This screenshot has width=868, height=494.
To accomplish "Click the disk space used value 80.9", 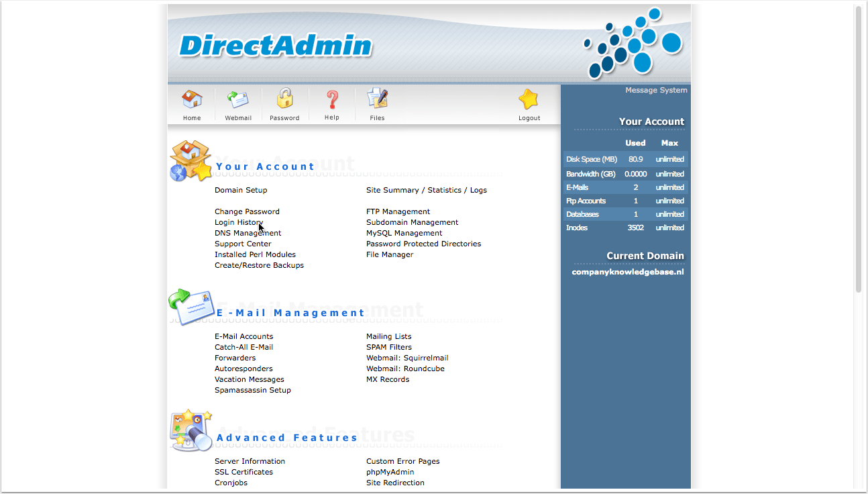I will (x=635, y=159).
